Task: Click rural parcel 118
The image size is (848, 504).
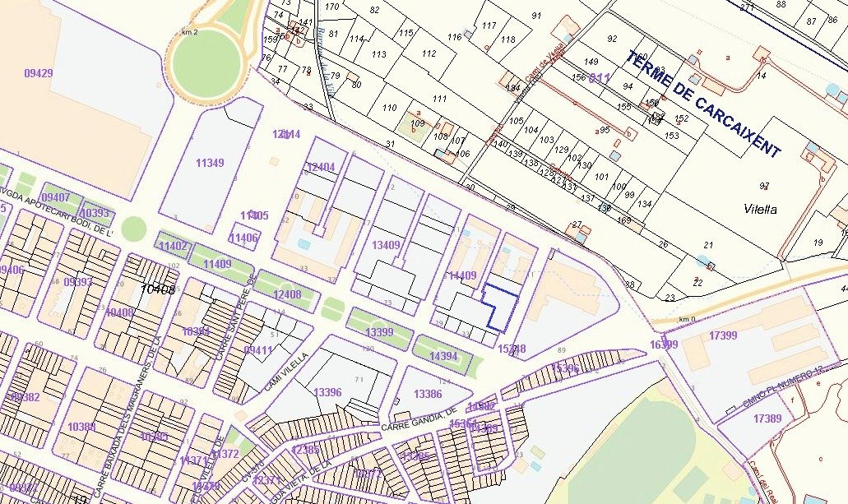Action: pos(507,39)
